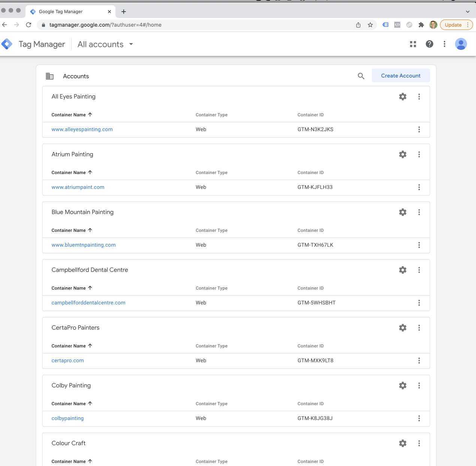
Task: Open Tag Manager help
Action: click(429, 44)
